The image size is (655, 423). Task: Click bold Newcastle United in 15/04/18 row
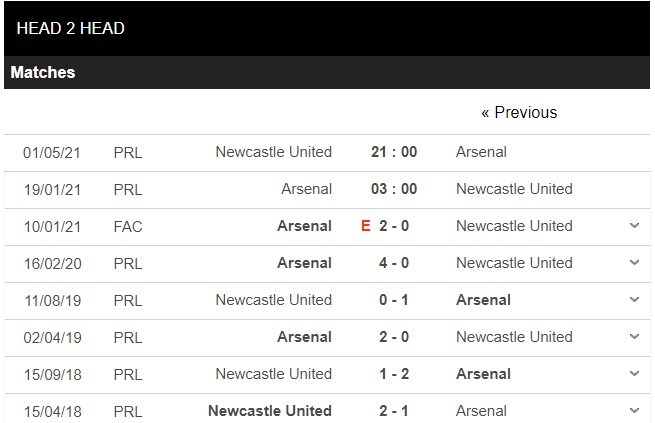pyautogui.click(x=270, y=410)
